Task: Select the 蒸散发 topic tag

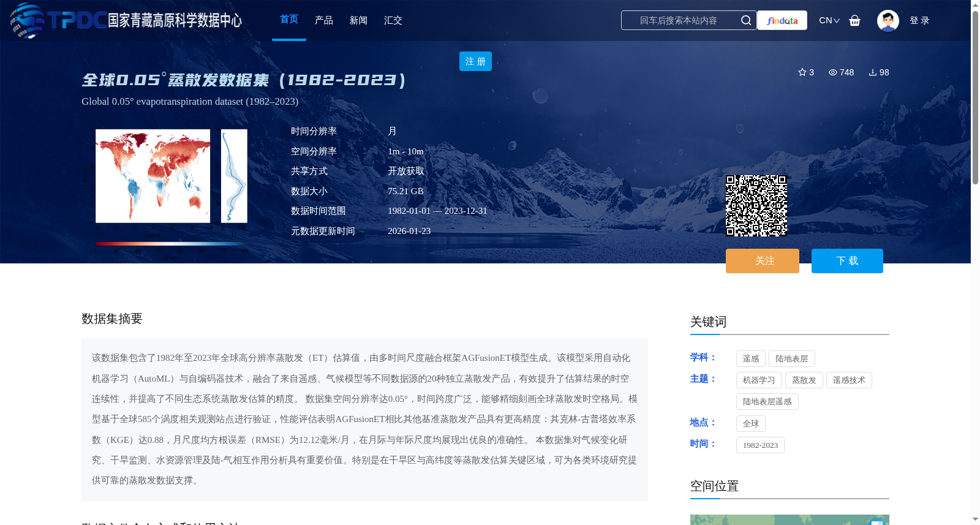Action: tap(804, 380)
